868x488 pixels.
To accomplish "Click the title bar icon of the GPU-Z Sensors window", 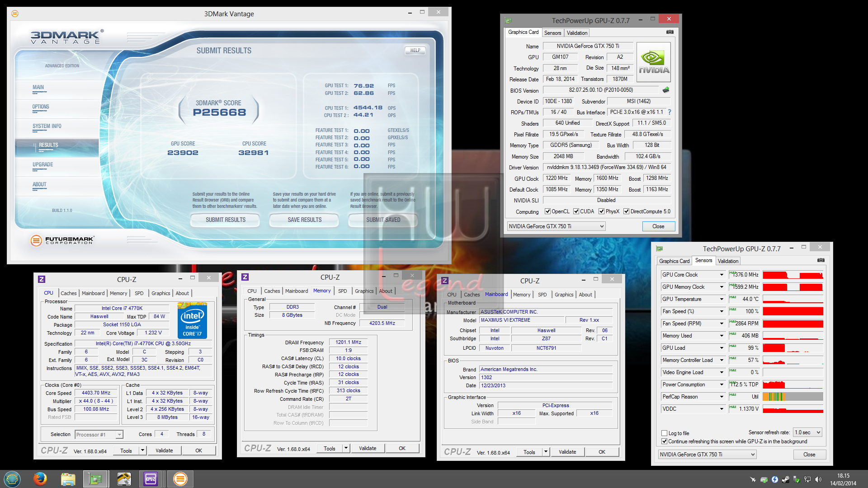I will [x=660, y=249].
